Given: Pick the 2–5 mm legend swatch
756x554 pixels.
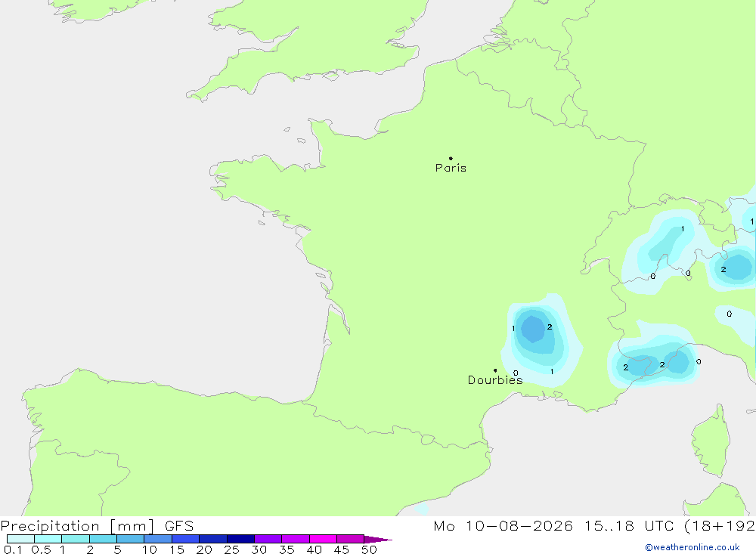Looking at the screenshot, I should (103, 539).
